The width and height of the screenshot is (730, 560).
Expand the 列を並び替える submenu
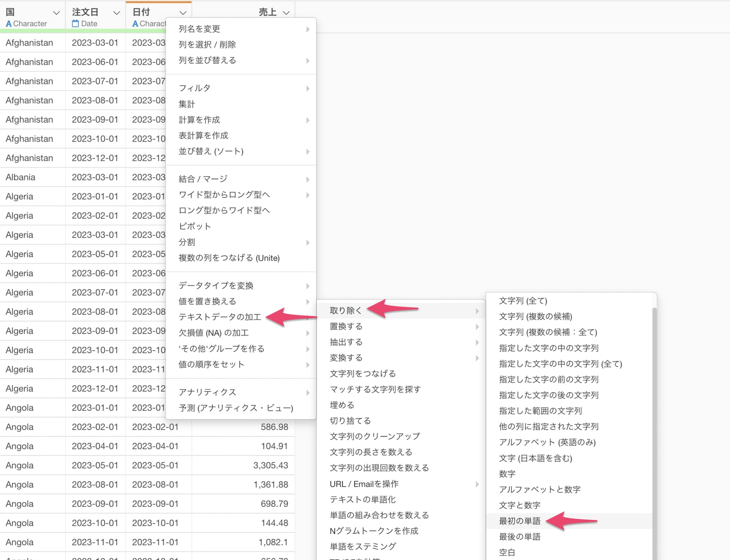coord(241,60)
